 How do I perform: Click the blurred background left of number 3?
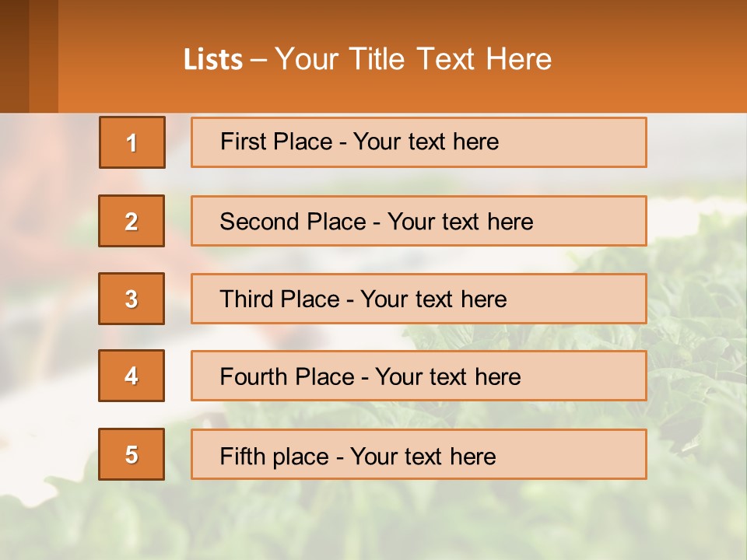pyautogui.click(x=48, y=299)
